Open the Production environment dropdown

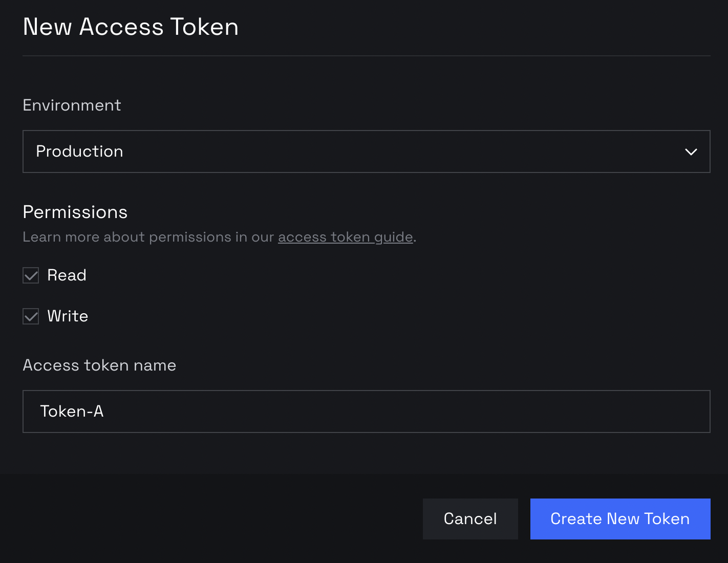tap(366, 151)
